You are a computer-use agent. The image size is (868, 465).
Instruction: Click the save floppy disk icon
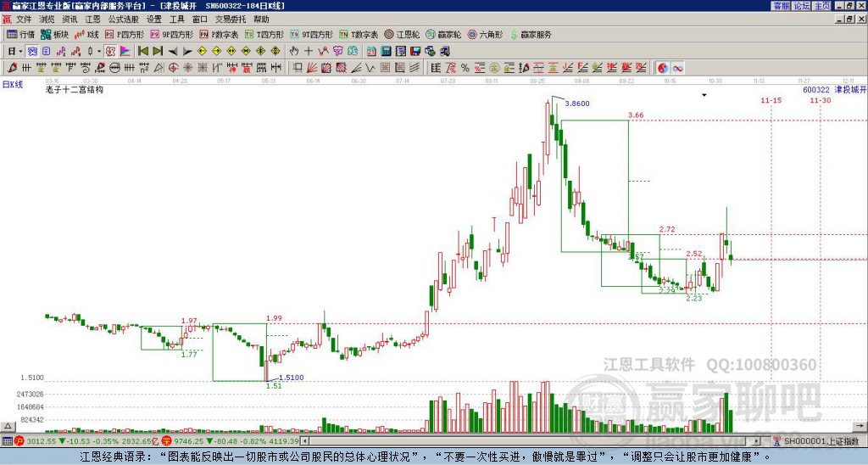pos(415,51)
